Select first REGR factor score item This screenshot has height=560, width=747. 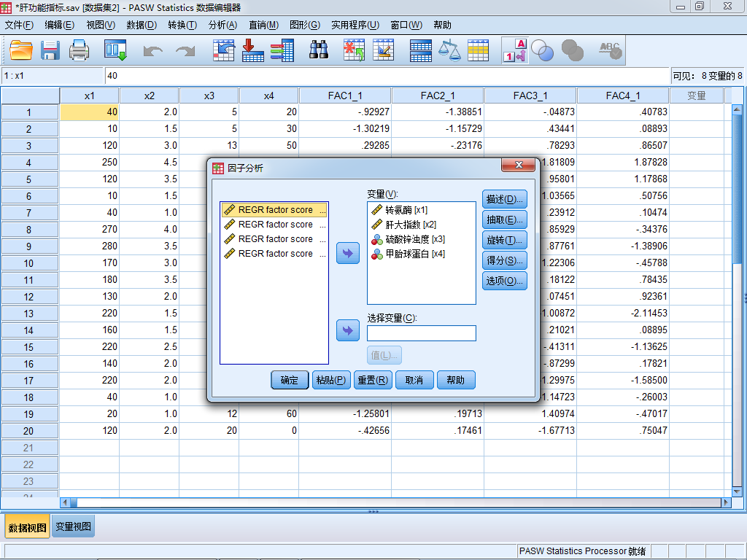pyautogui.click(x=274, y=210)
